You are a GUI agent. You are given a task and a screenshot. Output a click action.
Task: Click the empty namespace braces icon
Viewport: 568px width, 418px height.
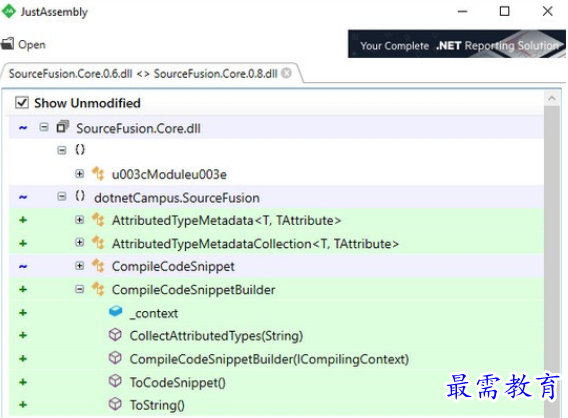(x=80, y=149)
